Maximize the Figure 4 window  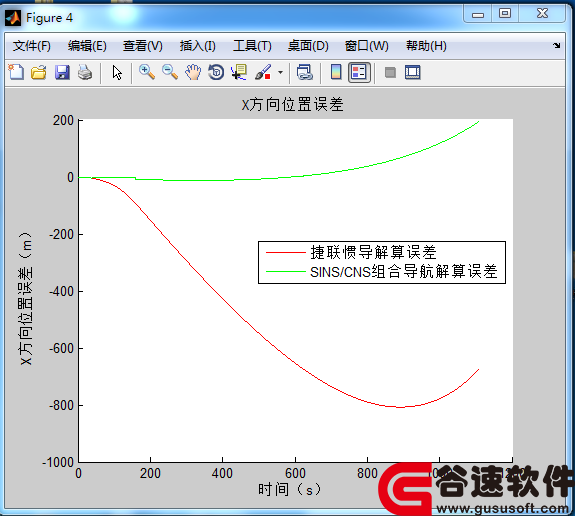505,14
